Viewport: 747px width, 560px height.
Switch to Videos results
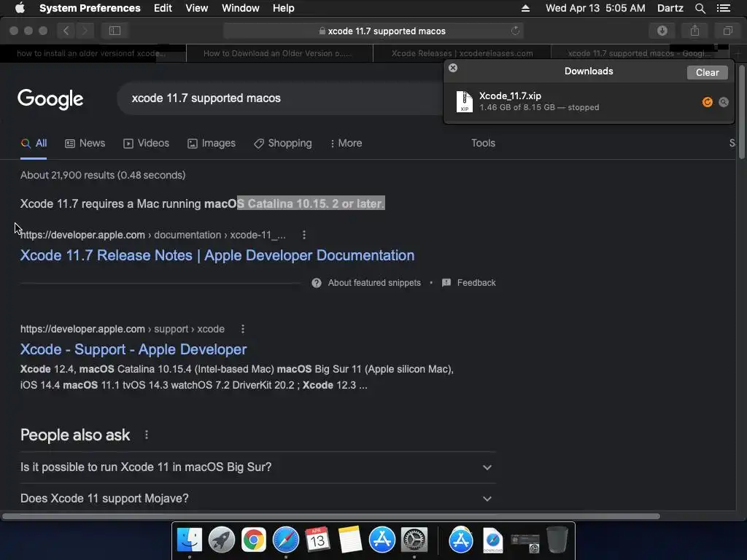[x=146, y=143]
